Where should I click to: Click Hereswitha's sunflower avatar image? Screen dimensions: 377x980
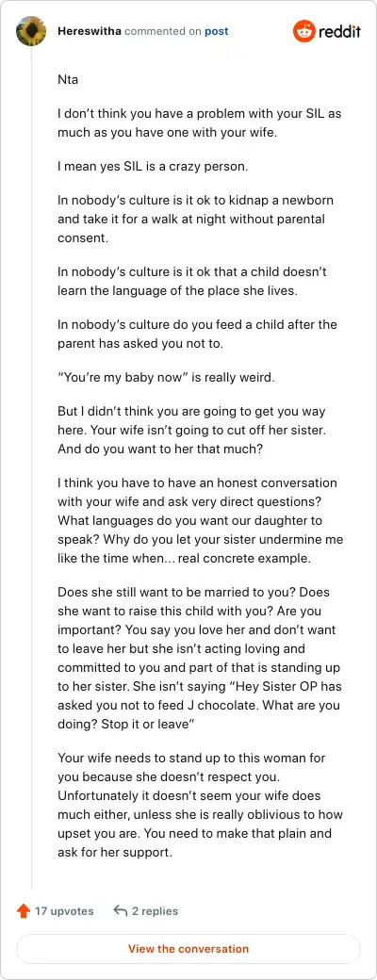point(31,31)
